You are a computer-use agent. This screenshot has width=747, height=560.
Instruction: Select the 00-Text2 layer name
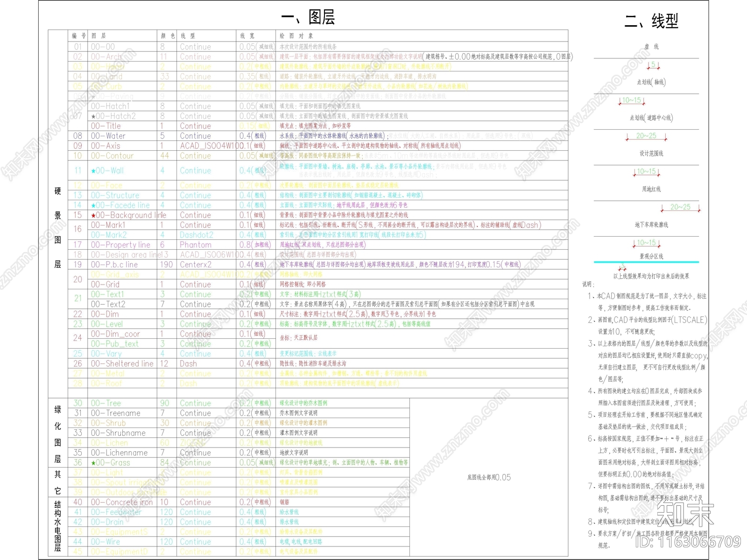[108, 304]
